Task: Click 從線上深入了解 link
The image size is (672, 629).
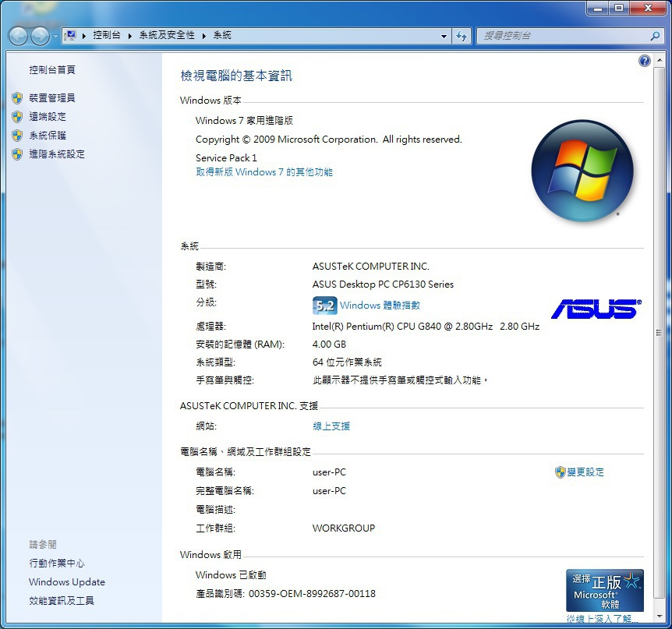Action: (x=602, y=619)
